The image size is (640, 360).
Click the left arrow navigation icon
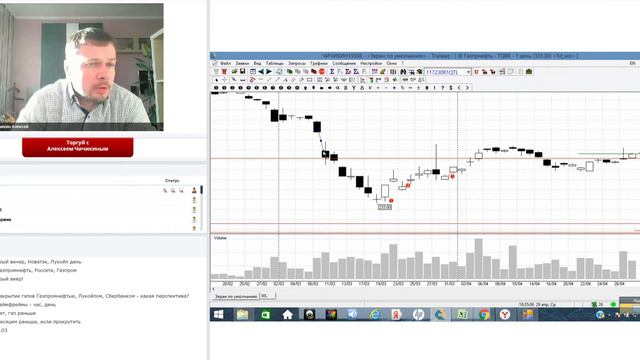(x=261, y=71)
